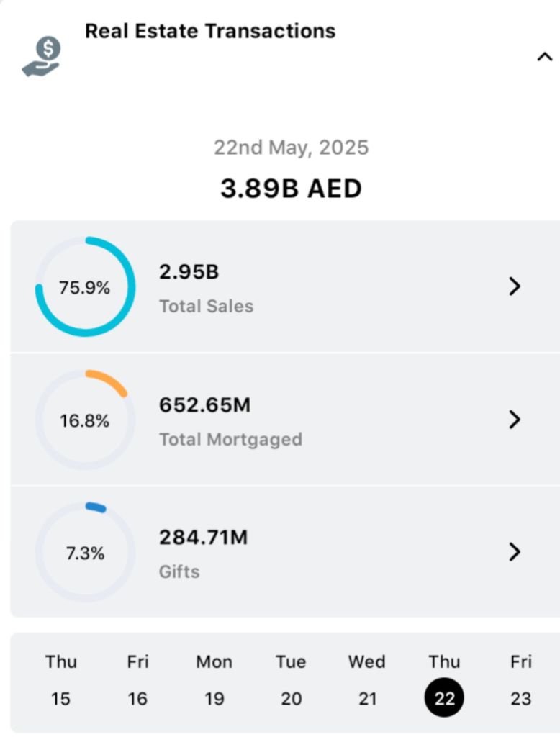The width and height of the screenshot is (560, 737).
Task: Open Gifts details arrow
Action: pos(514,552)
